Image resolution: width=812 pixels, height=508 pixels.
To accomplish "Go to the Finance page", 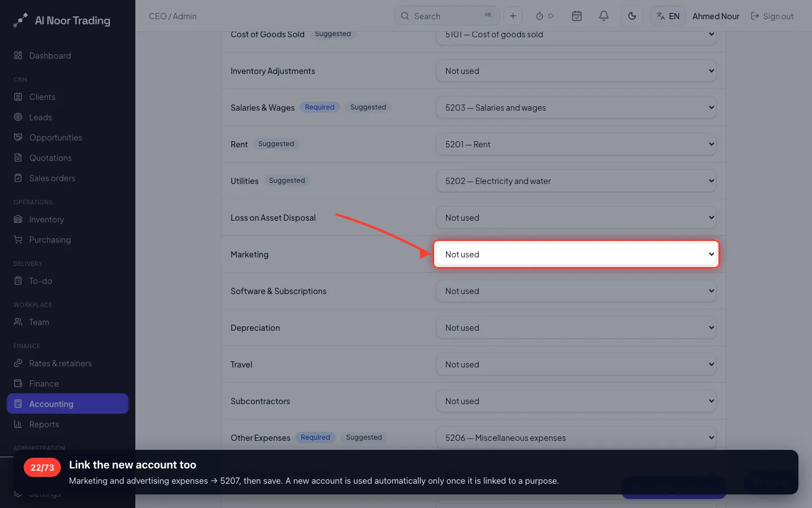I will [x=68, y=383].
